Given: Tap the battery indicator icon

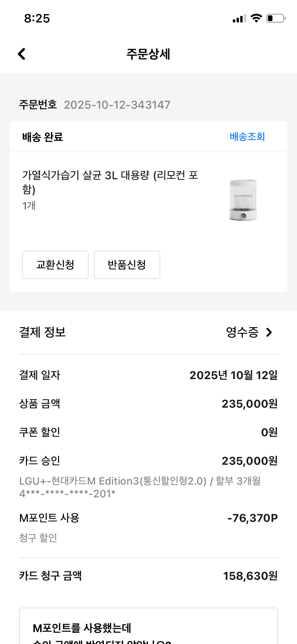Looking at the screenshot, I should (276, 18).
